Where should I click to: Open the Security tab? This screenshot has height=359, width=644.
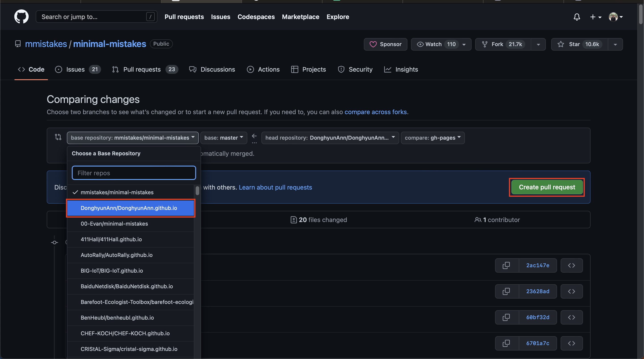(355, 69)
